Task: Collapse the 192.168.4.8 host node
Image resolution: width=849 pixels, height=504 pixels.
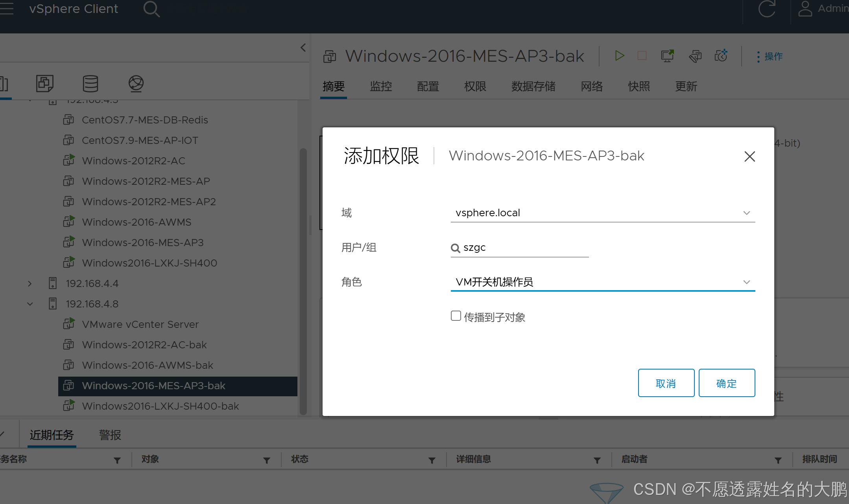Action: (30, 304)
